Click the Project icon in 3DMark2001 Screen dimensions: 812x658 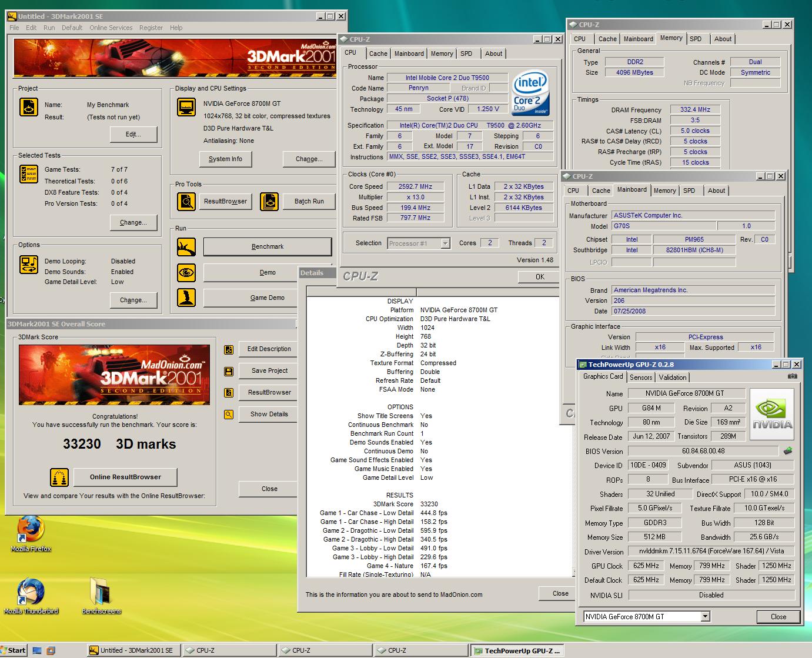pyautogui.click(x=29, y=107)
